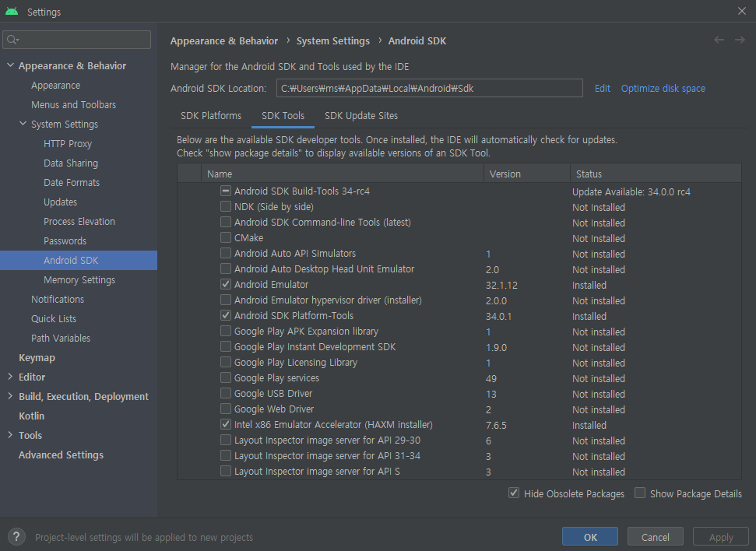Check the NDK (Side by side) box
The image size is (756, 551).
(226, 206)
